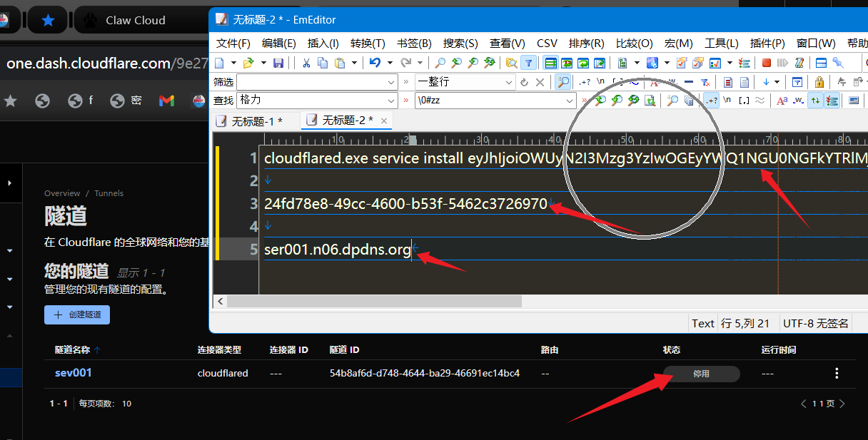The image size is (868, 440).
Task: Click the Text mode in status bar
Action: tap(703, 323)
